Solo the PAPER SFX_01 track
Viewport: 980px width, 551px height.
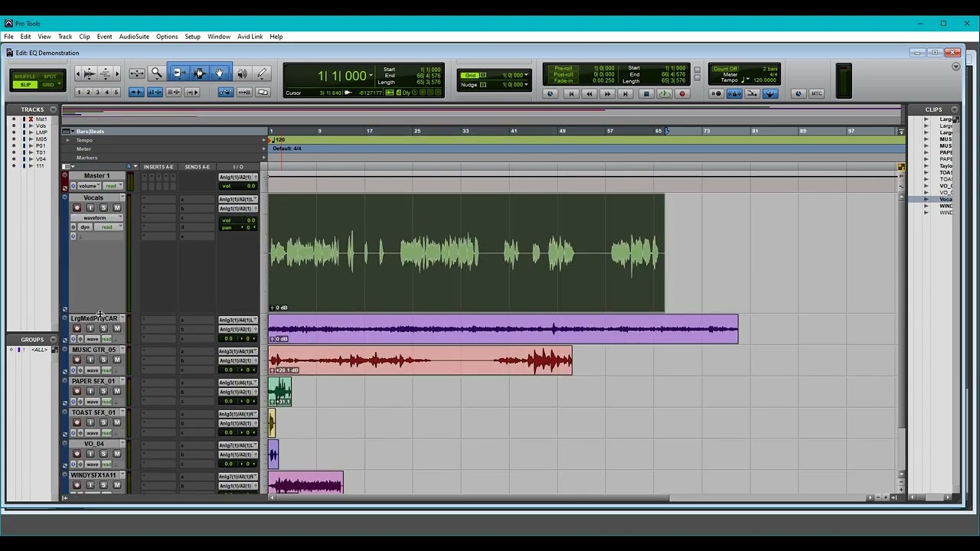103,391
